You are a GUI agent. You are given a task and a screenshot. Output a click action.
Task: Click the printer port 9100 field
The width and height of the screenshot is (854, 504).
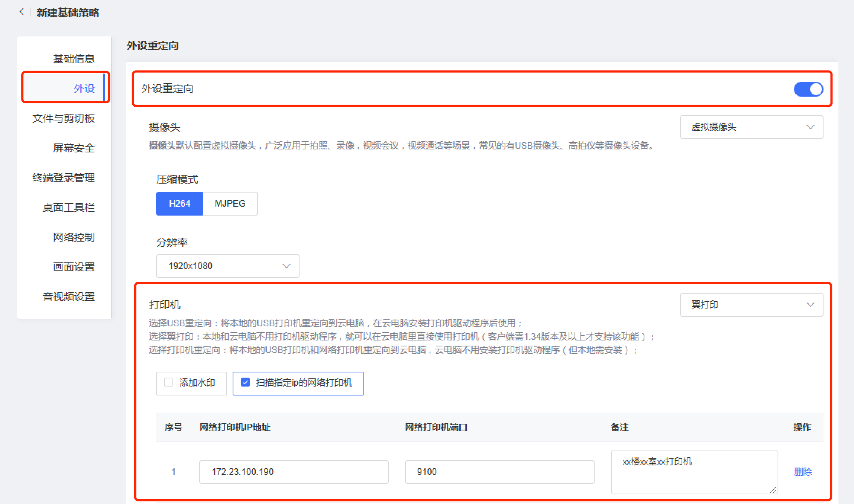pyautogui.click(x=499, y=472)
